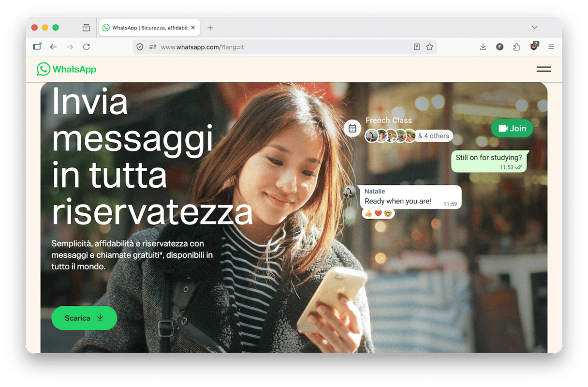Open the WhatsApp hamburger menu

click(x=544, y=69)
